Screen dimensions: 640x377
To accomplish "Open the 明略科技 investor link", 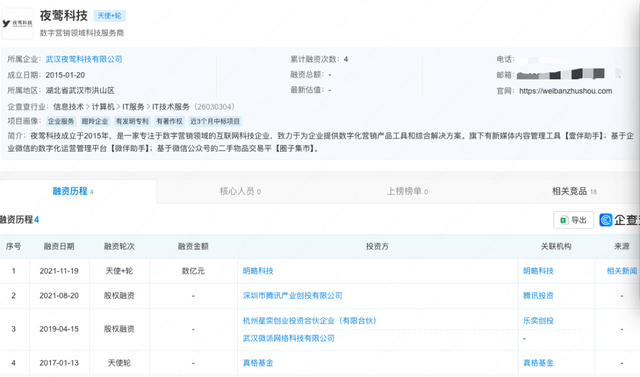I will pos(258,271).
